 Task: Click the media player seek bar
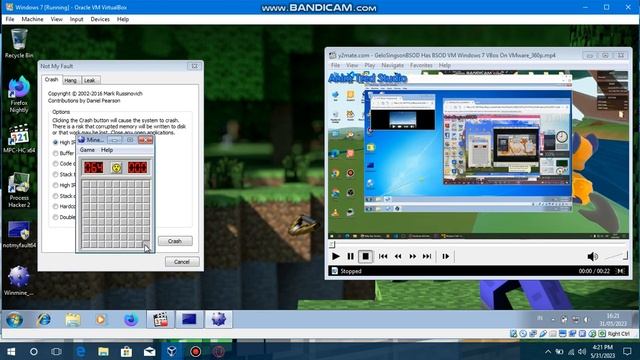[x=478, y=244]
